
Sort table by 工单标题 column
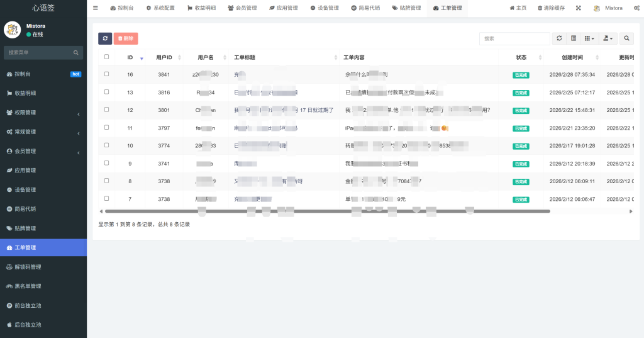(x=284, y=57)
